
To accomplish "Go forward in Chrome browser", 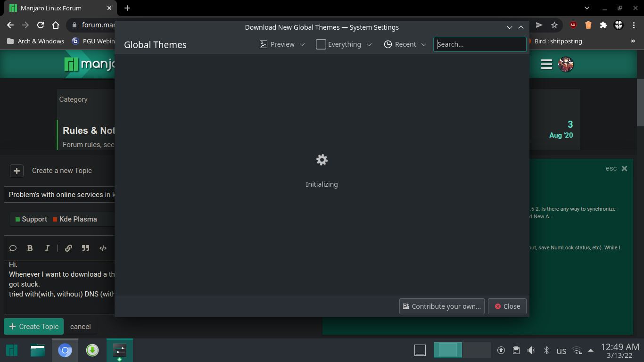I will pyautogui.click(x=25, y=25).
